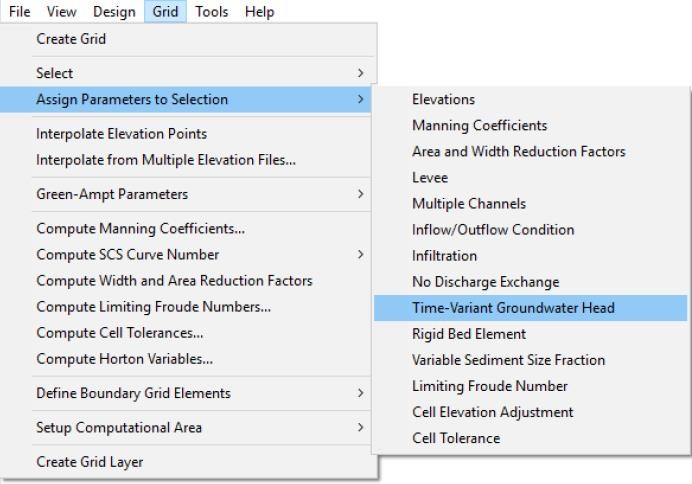Select Create Grid Layer

[x=89, y=462]
